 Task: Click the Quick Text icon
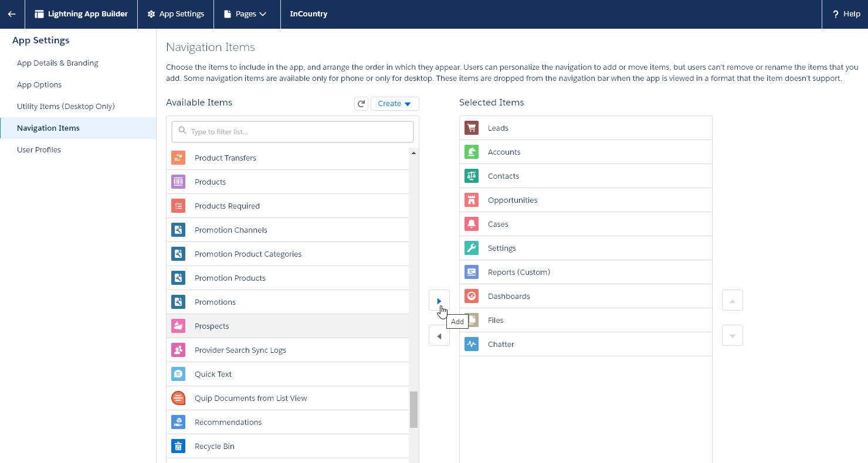coord(178,374)
